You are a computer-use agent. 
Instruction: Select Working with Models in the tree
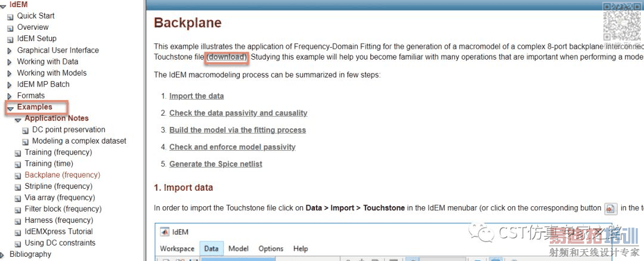tap(52, 73)
